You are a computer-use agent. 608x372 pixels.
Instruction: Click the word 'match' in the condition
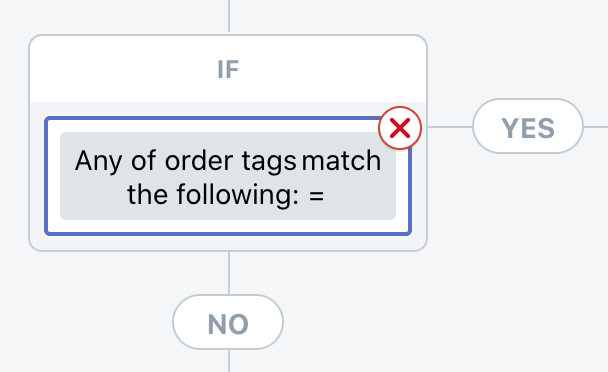point(341,160)
